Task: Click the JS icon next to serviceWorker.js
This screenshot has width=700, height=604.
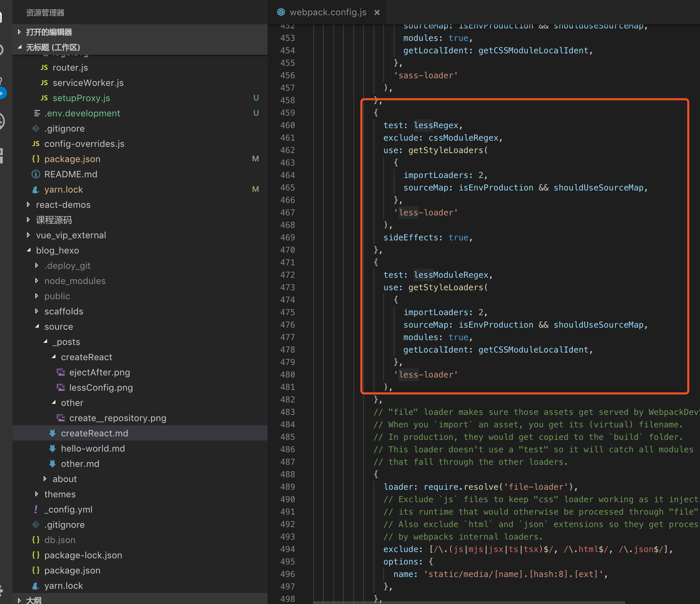Action: pyautogui.click(x=44, y=83)
